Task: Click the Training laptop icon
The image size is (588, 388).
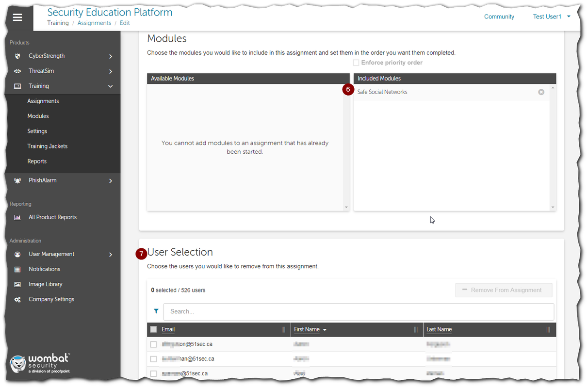Action: tap(17, 86)
